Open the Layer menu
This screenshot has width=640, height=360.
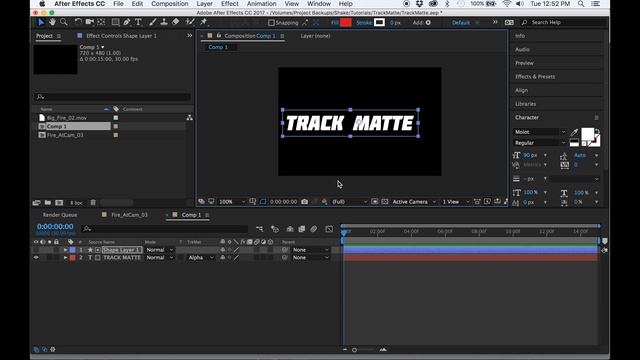click(x=204, y=4)
